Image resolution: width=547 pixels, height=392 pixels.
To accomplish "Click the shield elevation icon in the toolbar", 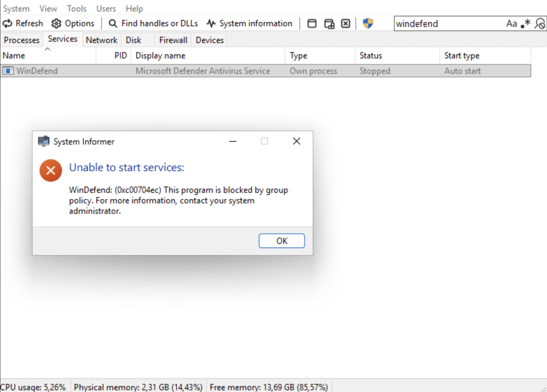I will (x=367, y=23).
